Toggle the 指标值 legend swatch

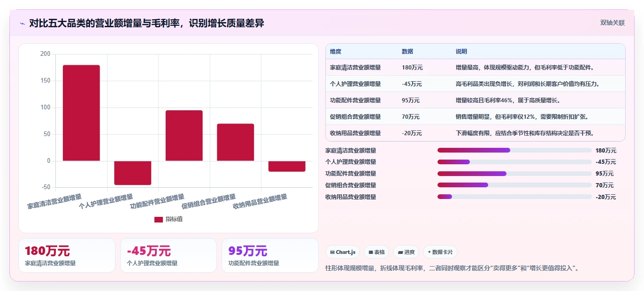[159, 219]
